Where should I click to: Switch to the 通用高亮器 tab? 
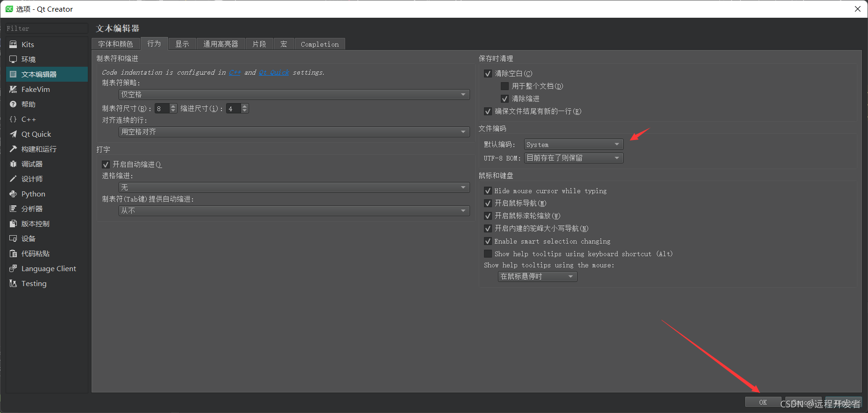221,44
